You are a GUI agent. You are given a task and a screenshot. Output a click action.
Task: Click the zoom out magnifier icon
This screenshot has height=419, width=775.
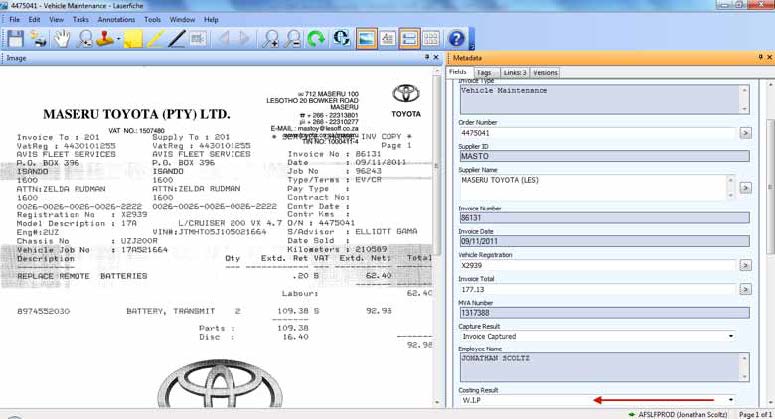click(x=293, y=39)
